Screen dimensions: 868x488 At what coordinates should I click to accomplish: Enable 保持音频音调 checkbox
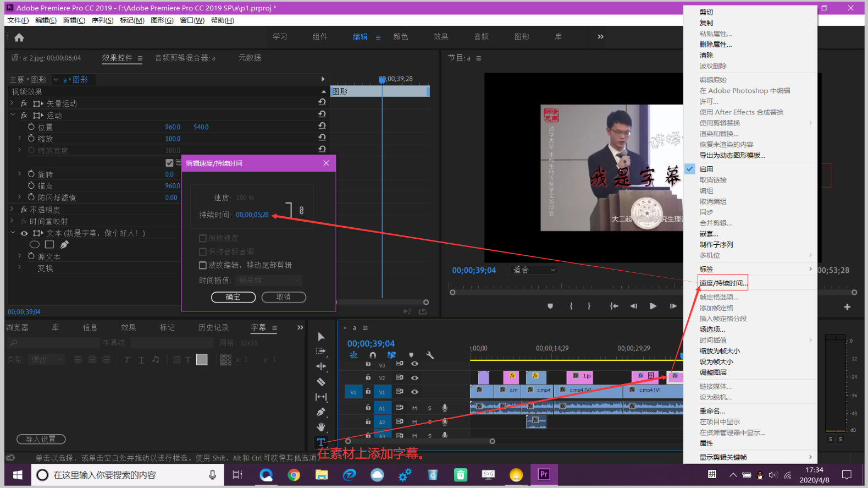[x=202, y=251]
